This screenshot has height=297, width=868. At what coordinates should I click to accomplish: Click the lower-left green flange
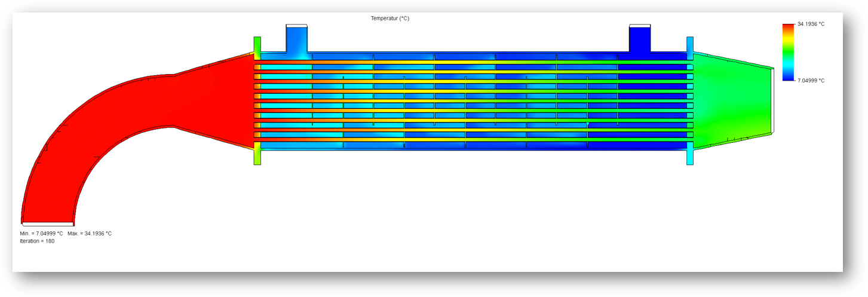(257, 154)
